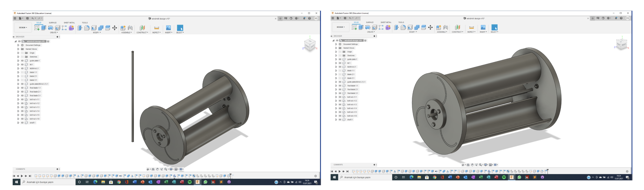Select the Measure ruler icon in right window
644x190 pixels.
[471, 27]
